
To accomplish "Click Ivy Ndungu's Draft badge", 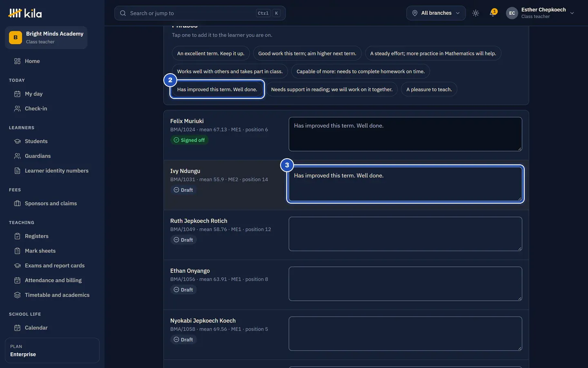I will point(183,190).
